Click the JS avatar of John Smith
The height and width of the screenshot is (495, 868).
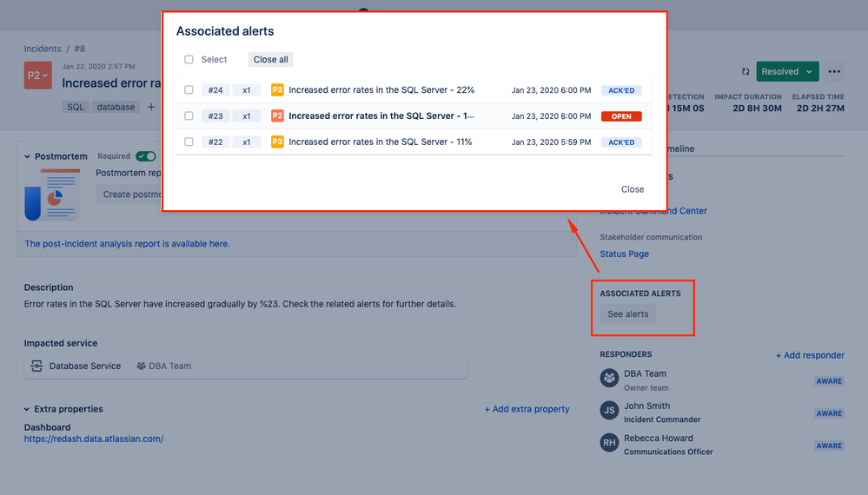tap(609, 411)
